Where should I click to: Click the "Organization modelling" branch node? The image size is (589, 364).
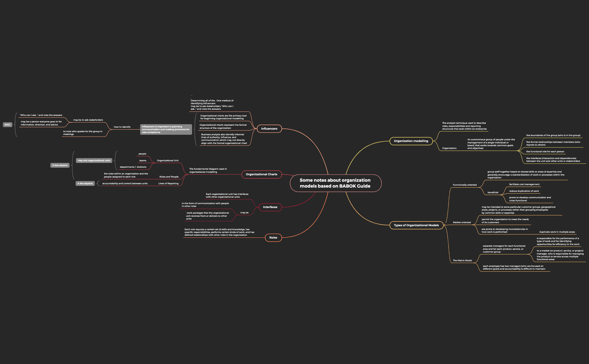pos(411,141)
